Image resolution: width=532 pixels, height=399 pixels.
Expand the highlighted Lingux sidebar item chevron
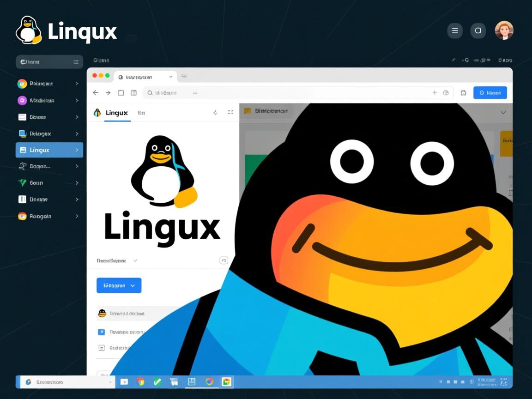coord(78,150)
